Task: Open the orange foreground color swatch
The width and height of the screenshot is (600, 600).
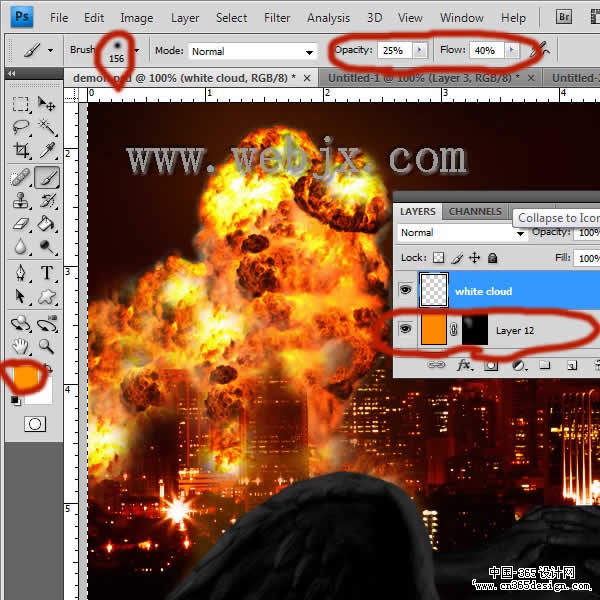Action: coord(26,377)
